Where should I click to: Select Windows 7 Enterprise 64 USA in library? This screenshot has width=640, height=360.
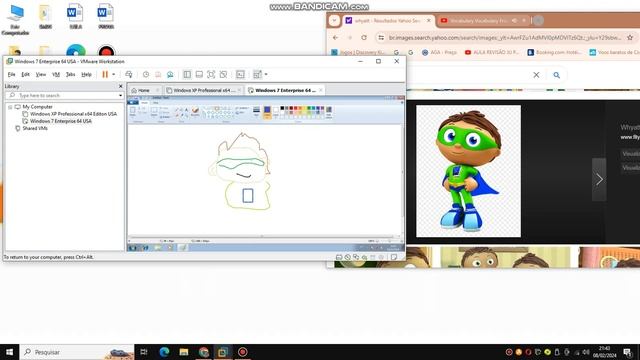61,121
